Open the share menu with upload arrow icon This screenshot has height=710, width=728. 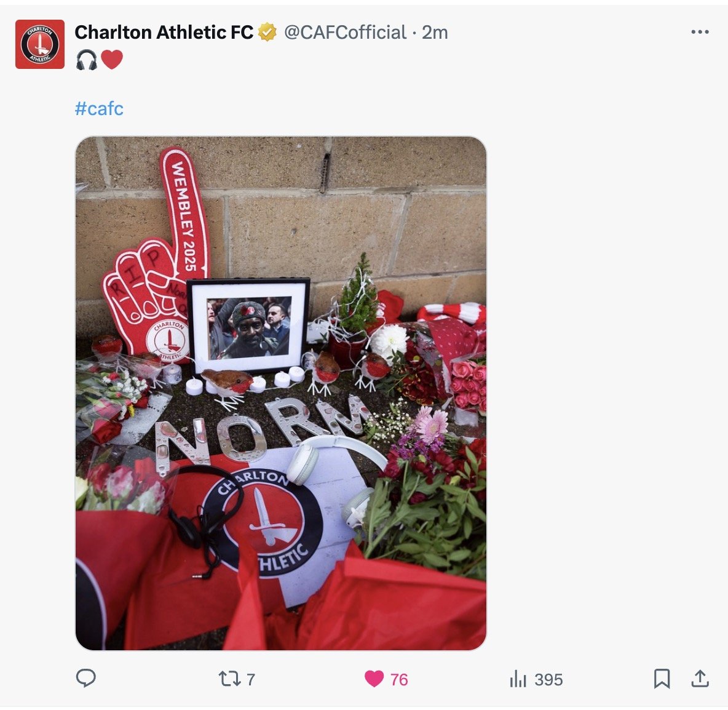(x=700, y=679)
